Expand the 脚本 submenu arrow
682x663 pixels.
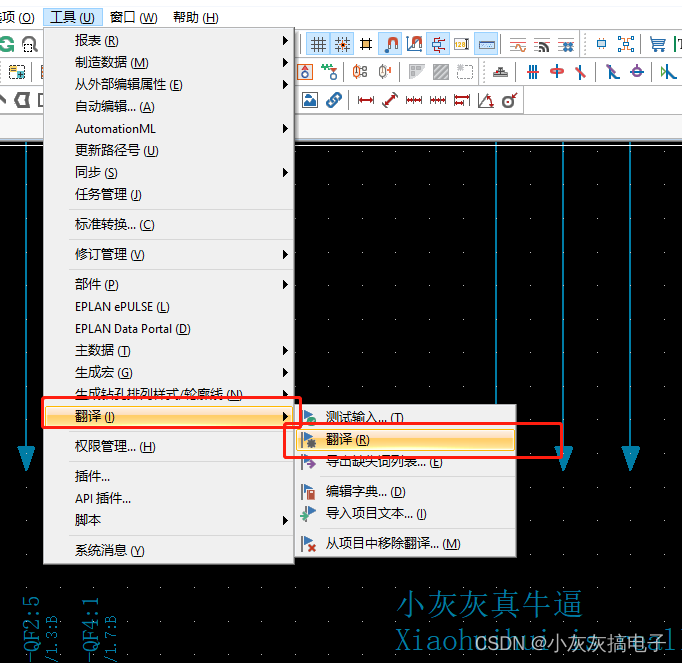pyautogui.click(x=285, y=520)
